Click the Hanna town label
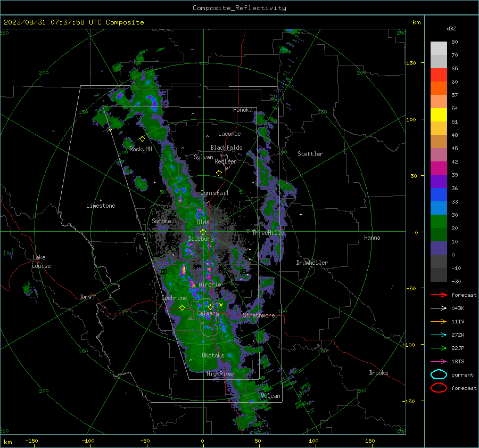 (372, 238)
